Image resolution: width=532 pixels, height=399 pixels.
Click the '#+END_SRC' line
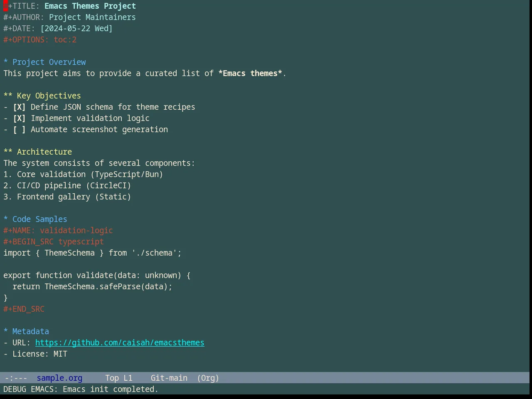[24, 309]
